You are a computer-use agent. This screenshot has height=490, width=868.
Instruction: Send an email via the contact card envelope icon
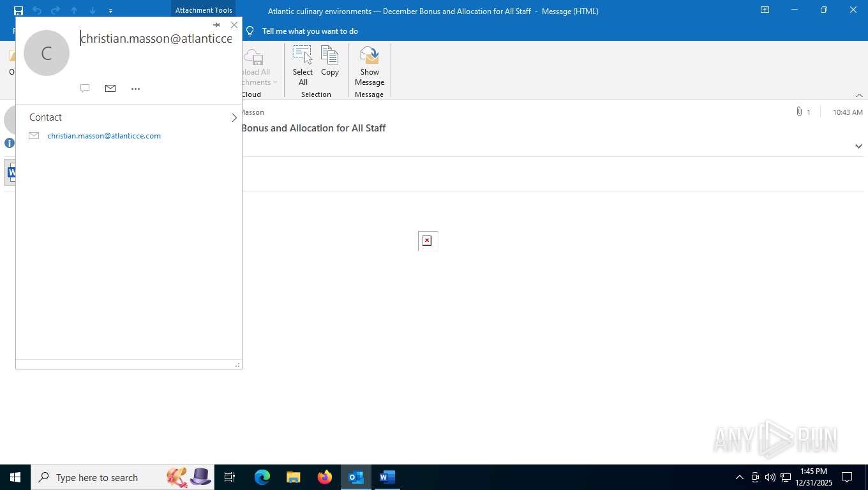click(110, 89)
